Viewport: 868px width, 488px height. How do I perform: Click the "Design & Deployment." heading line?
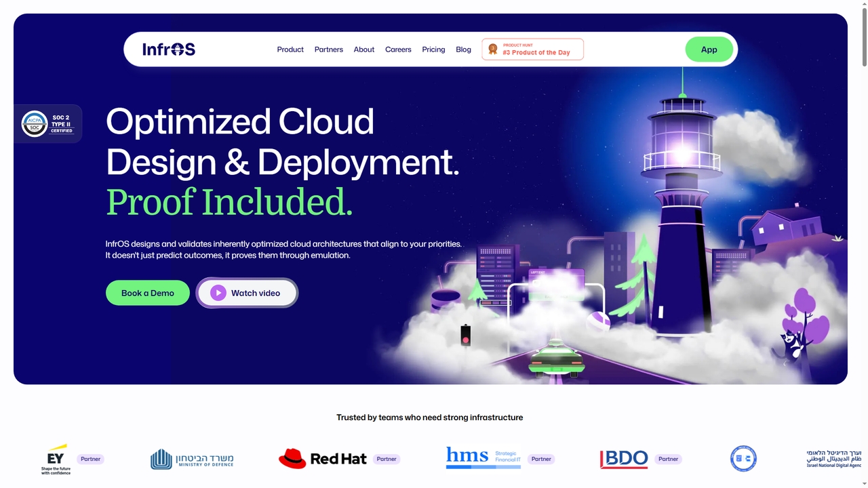283,163
